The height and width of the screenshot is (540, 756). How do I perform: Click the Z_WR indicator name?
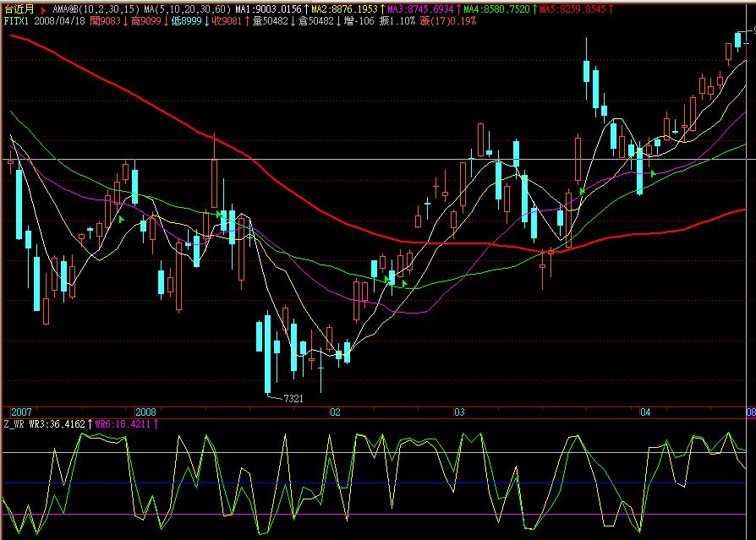point(14,423)
